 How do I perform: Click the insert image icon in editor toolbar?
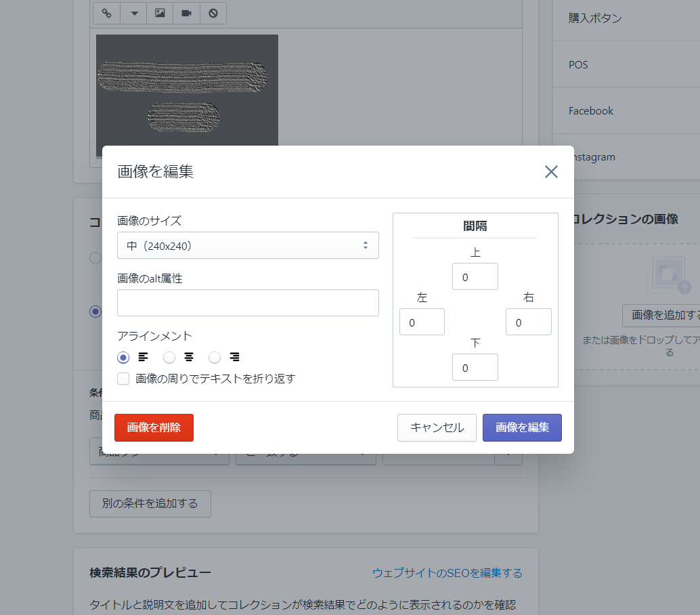[x=160, y=13]
